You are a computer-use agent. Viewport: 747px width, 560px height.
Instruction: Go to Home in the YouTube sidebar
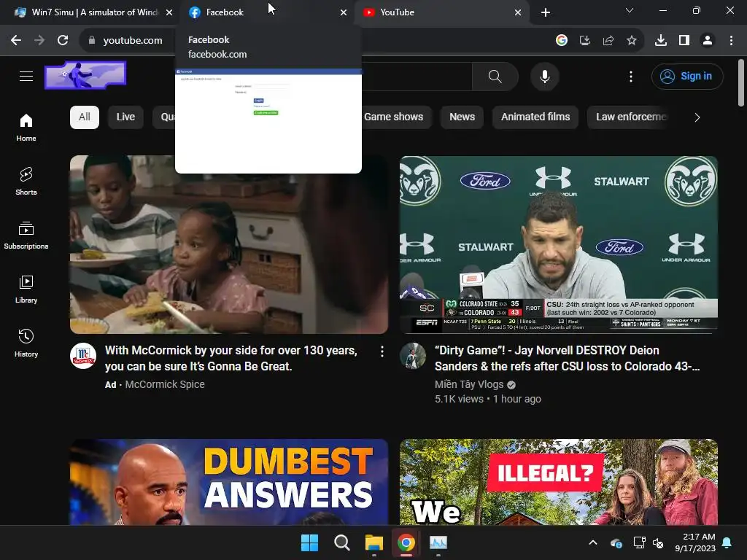tap(26, 128)
